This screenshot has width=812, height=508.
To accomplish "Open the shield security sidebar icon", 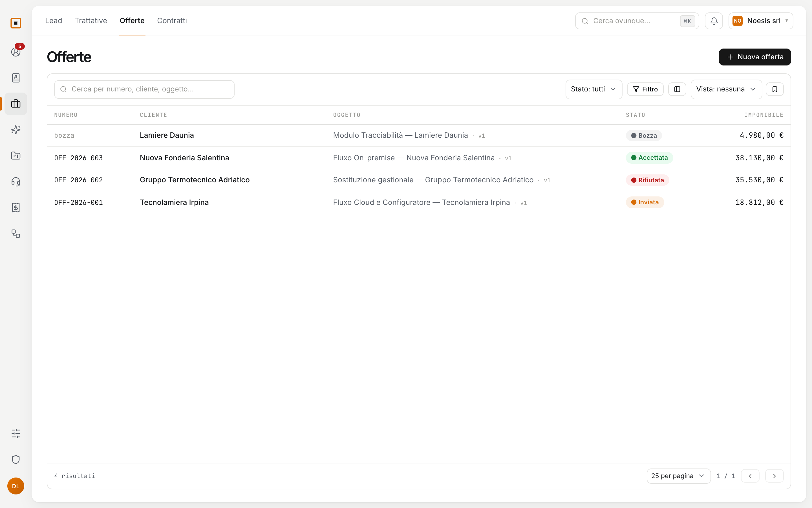I will (x=16, y=459).
